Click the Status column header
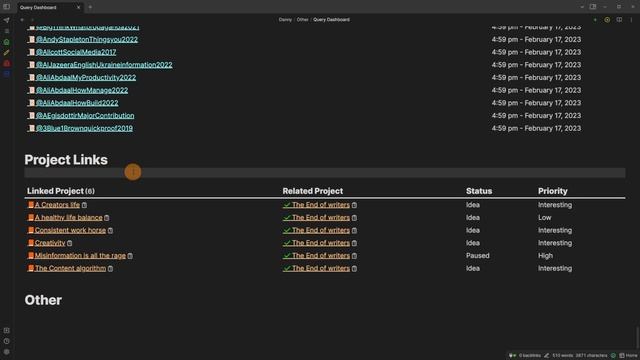The height and width of the screenshot is (360, 640). (479, 191)
